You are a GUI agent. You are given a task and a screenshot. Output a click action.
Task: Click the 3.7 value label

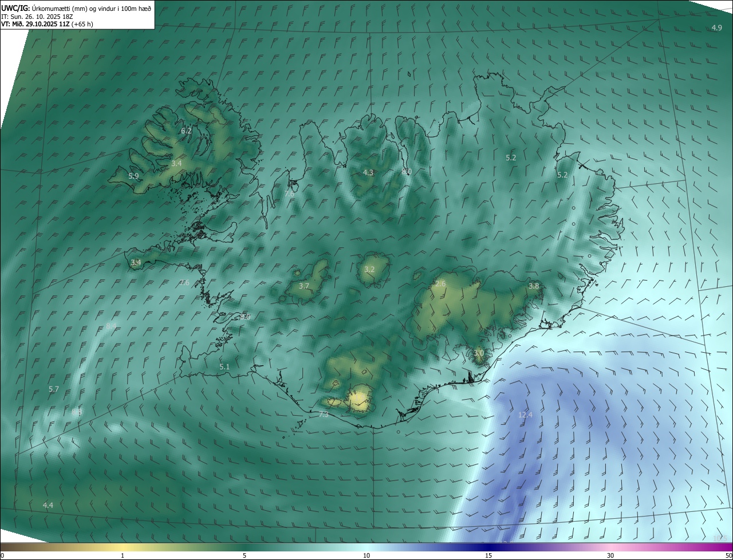304,286
